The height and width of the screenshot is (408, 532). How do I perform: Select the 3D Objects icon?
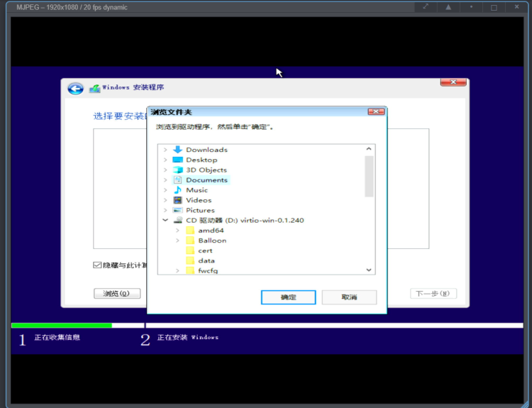tap(177, 170)
